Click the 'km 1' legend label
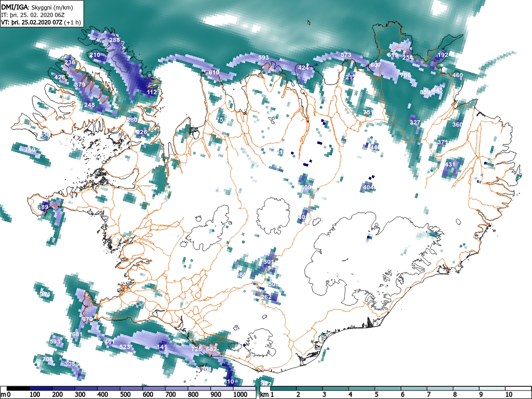The image size is (532, 399). [x=267, y=395]
